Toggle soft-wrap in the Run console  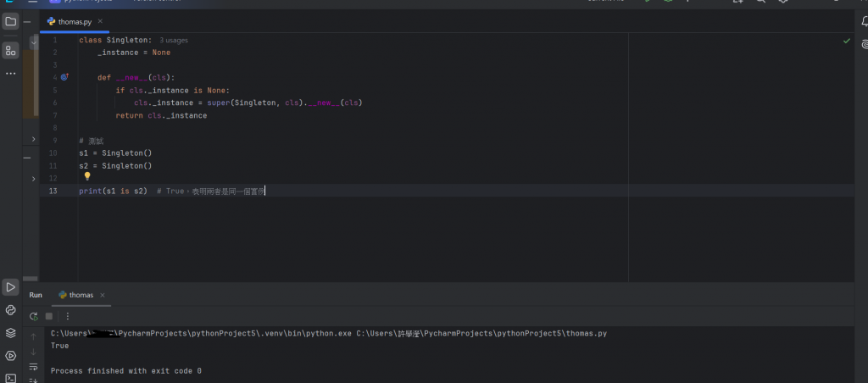(34, 366)
